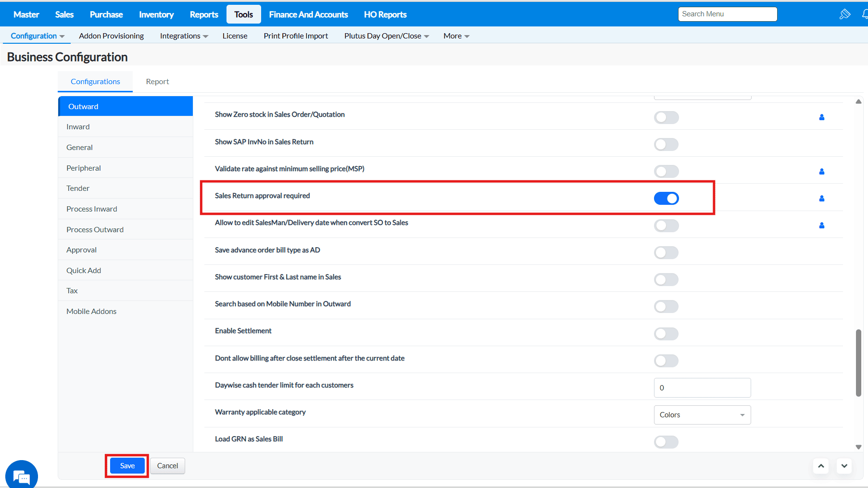868x488 pixels.
Task: Expand the More dropdown menu
Action: [456, 36]
